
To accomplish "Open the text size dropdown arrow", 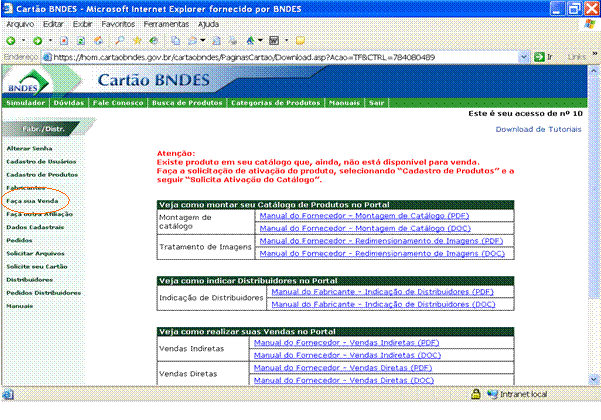I will coord(260,40).
